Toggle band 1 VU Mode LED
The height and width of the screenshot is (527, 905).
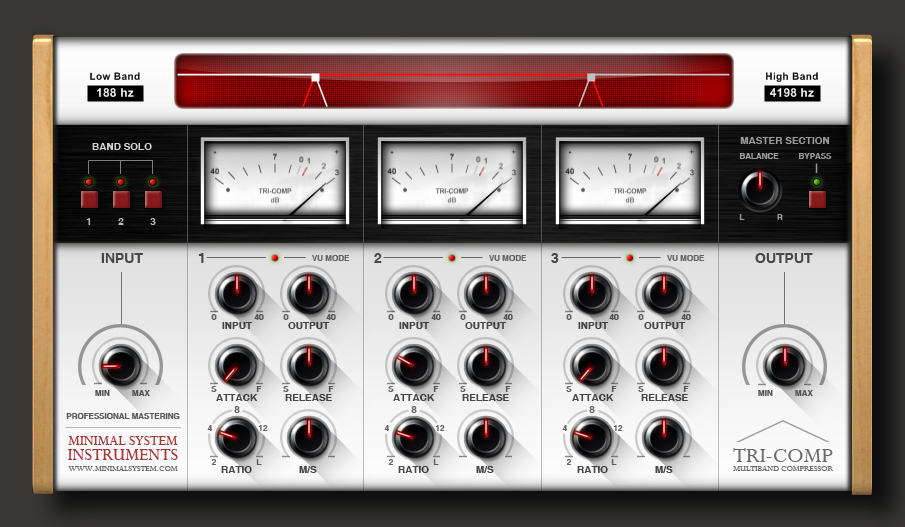coord(275,258)
